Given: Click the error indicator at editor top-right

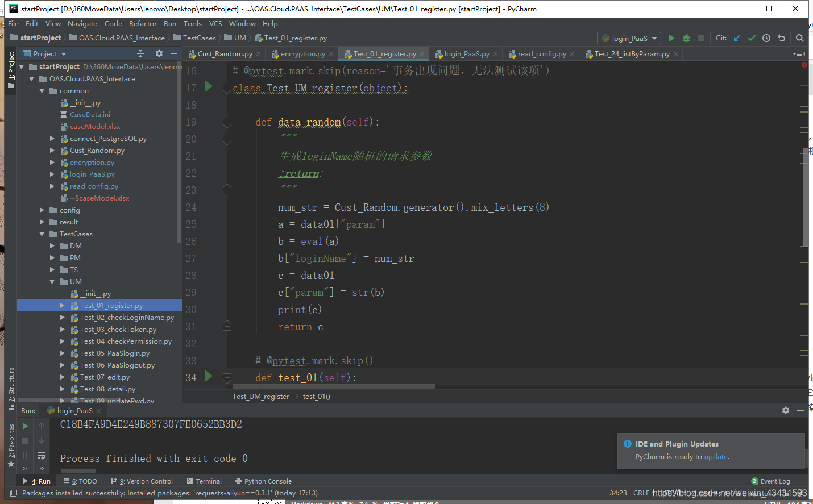Looking at the screenshot, I should 804,65.
